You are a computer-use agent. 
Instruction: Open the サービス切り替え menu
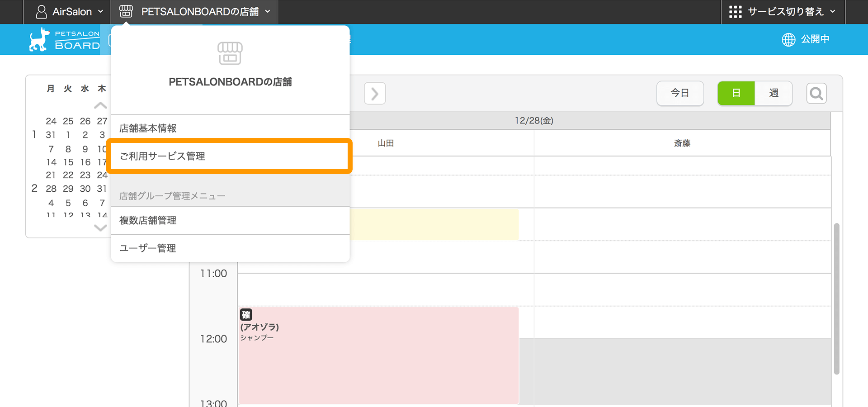783,12
